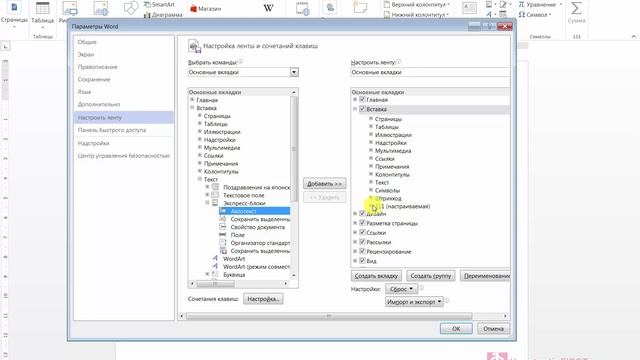Select the Экспресс-блоки command icon

pos(215,203)
